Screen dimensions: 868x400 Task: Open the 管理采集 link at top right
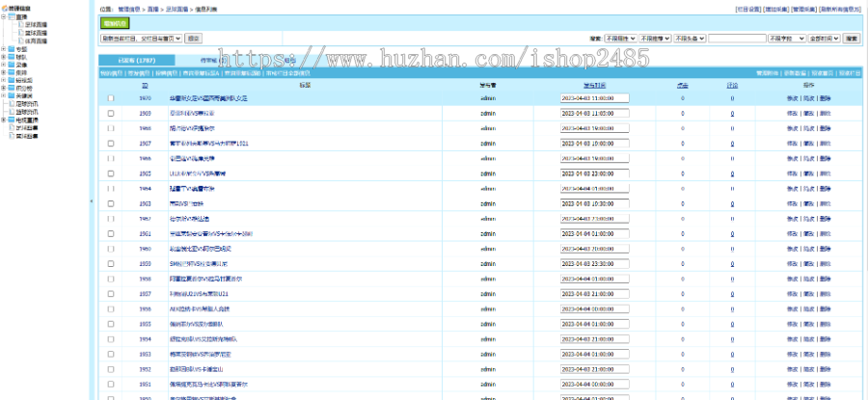(803, 10)
